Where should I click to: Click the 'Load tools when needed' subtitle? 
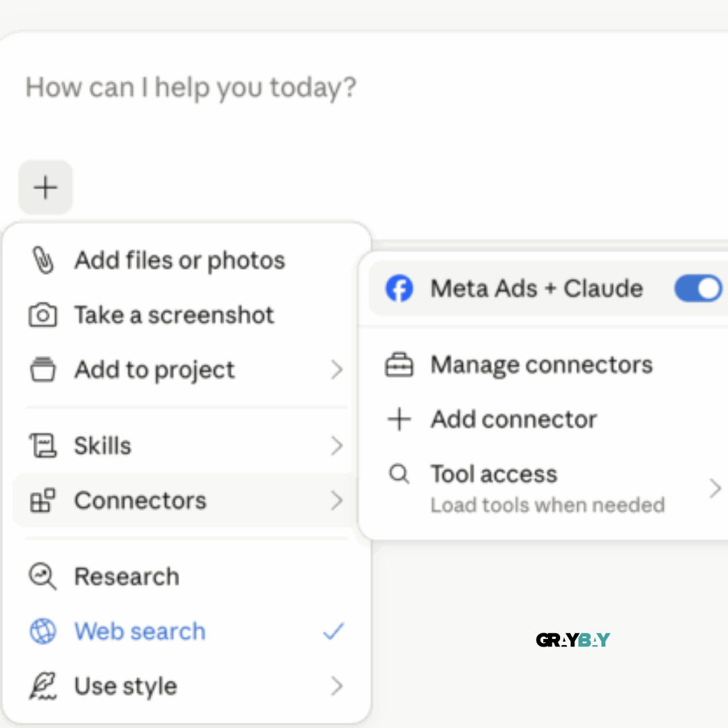[547, 505]
